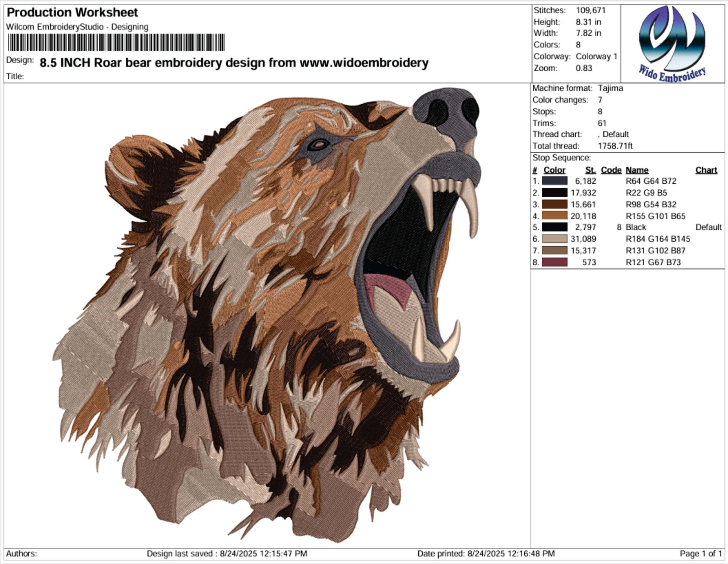The width and height of the screenshot is (728, 564).
Task: Click the Wido Embroidery logo
Action: click(672, 44)
